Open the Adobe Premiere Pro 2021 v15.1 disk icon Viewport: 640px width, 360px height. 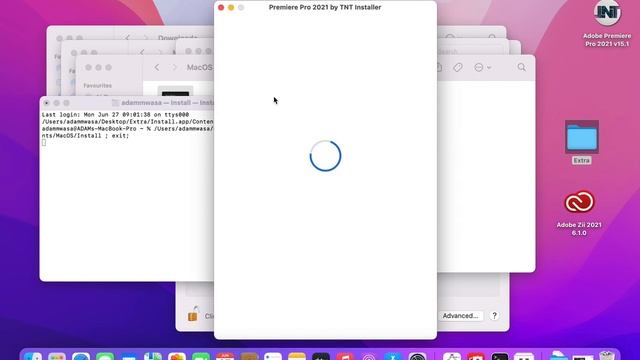point(607,14)
